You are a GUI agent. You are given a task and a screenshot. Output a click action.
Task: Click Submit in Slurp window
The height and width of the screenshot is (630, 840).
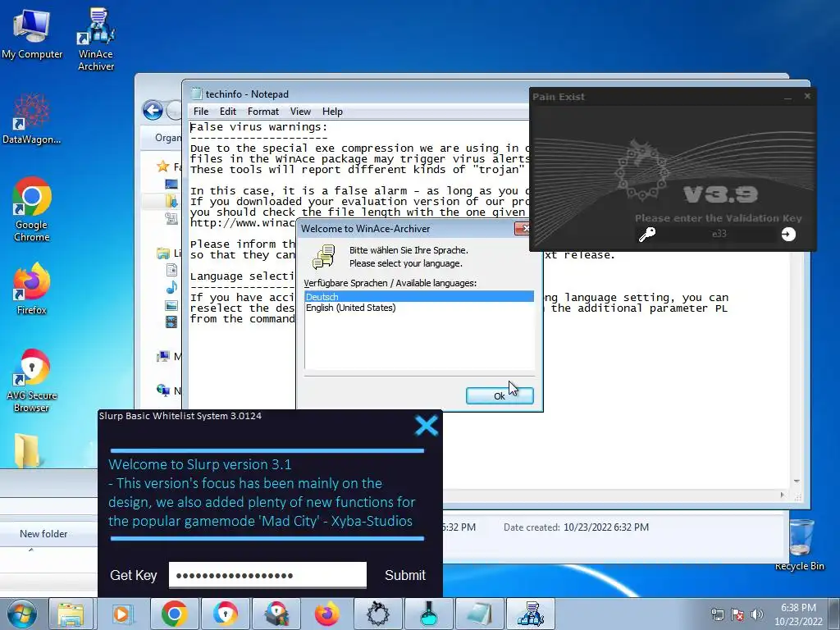point(405,575)
